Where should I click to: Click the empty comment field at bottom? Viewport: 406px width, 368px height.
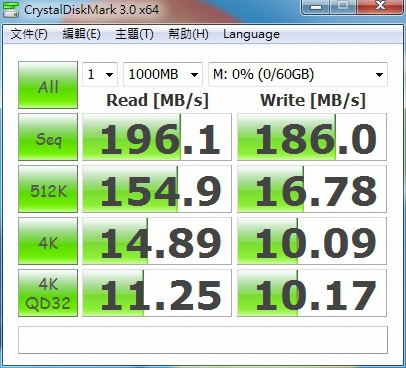tap(203, 340)
